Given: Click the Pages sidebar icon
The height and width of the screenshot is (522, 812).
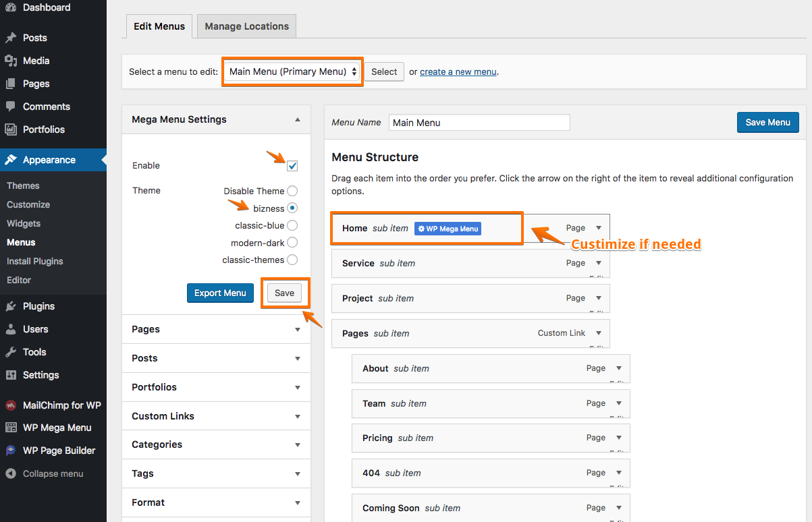Looking at the screenshot, I should tap(11, 84).
